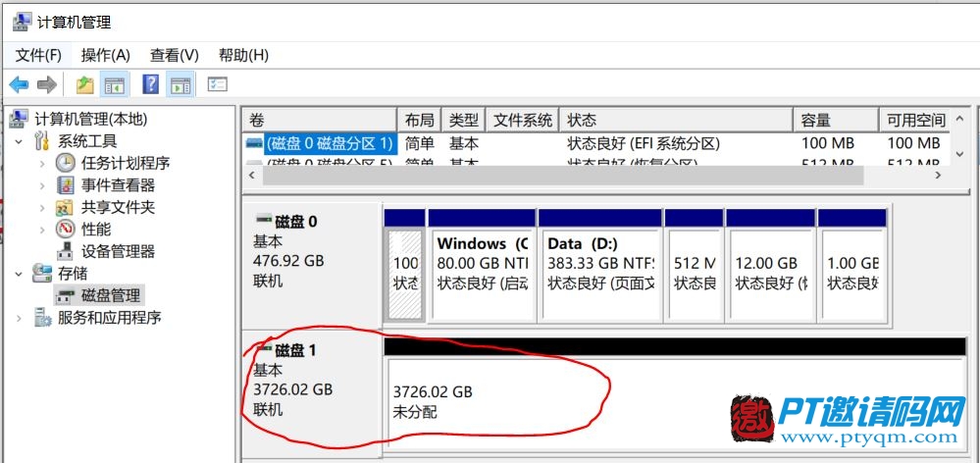Select 任务计划程序 tree item
980x463 pixels.
click(125, 163)
